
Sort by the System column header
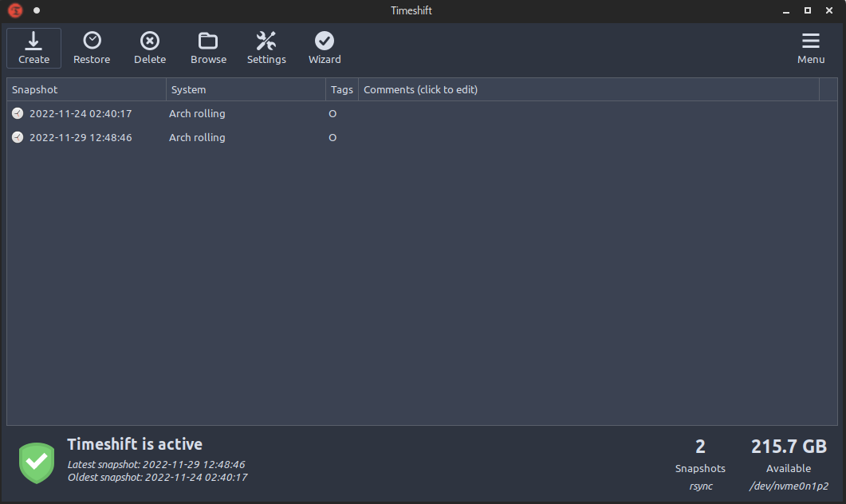point(246,89)
